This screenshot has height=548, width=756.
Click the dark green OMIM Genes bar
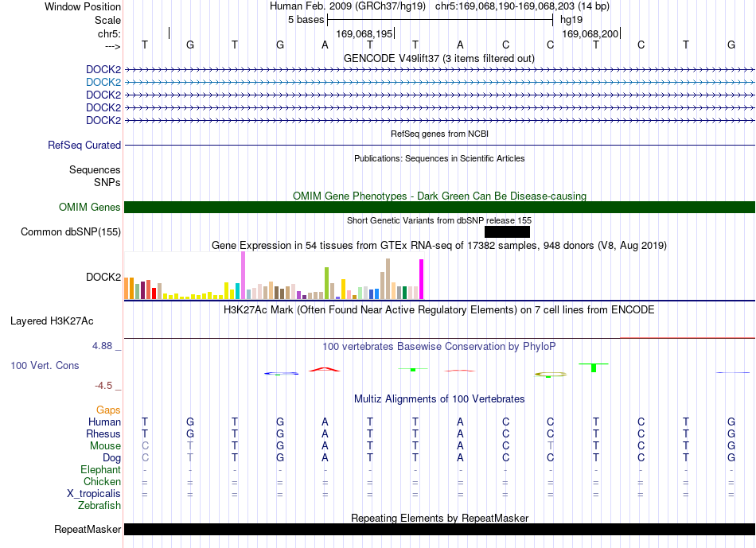[439, 208]
